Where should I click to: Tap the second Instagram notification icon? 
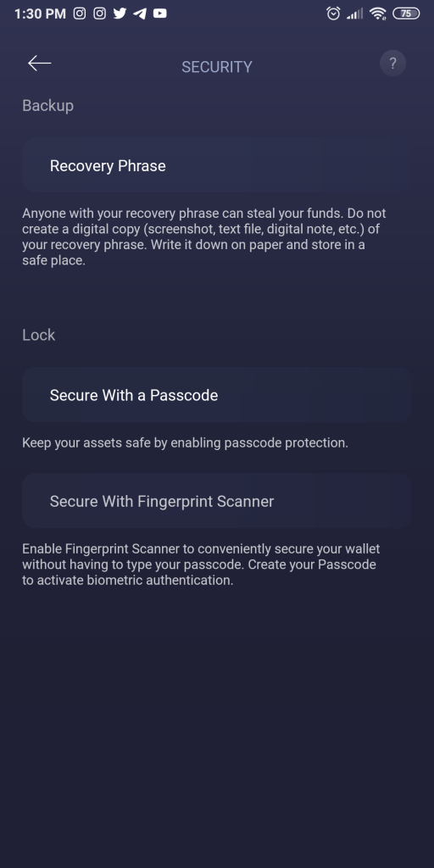coord(100,14)
